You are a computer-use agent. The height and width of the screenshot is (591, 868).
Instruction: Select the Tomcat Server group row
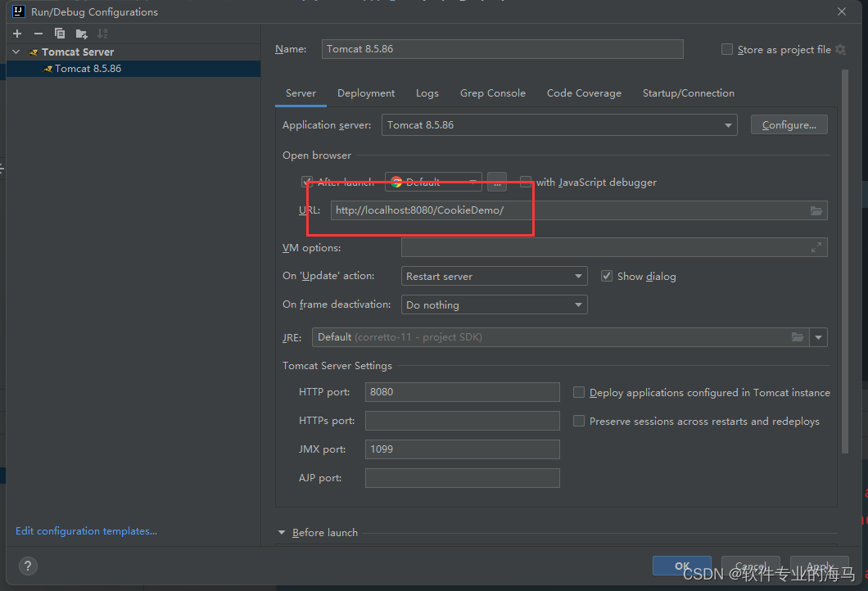coord(133,52)
